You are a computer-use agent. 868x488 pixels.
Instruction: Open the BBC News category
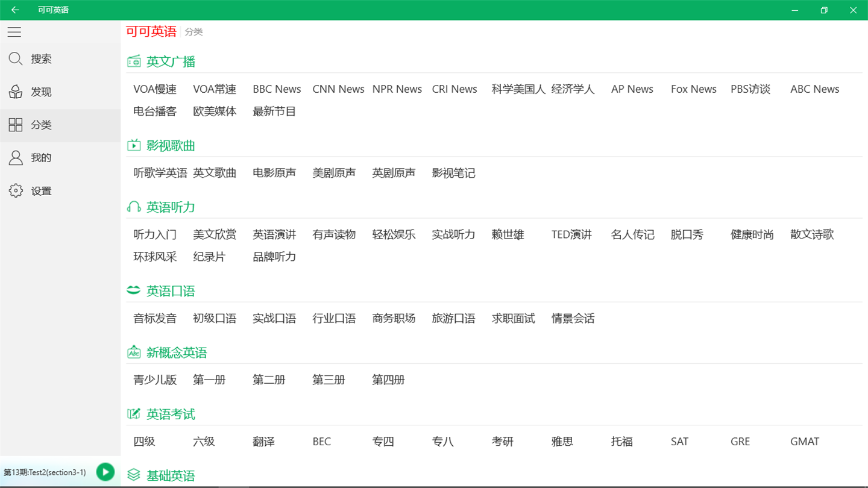[x=277, y=89]
